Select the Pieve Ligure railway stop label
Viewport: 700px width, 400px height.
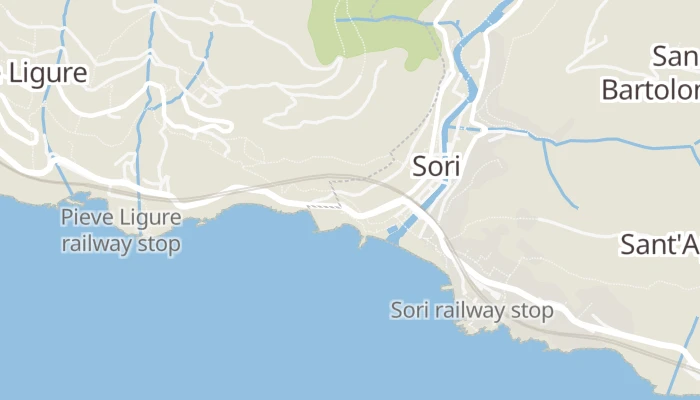121,230
